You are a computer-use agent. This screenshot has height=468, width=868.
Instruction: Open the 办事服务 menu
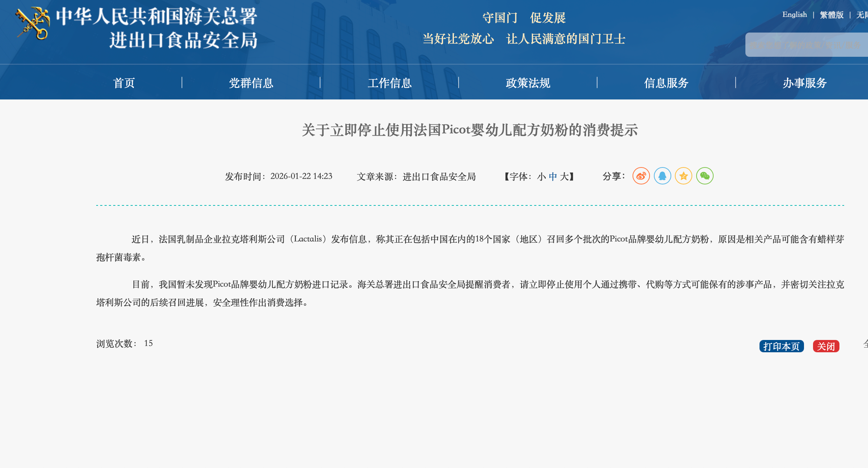coord(804,83)
